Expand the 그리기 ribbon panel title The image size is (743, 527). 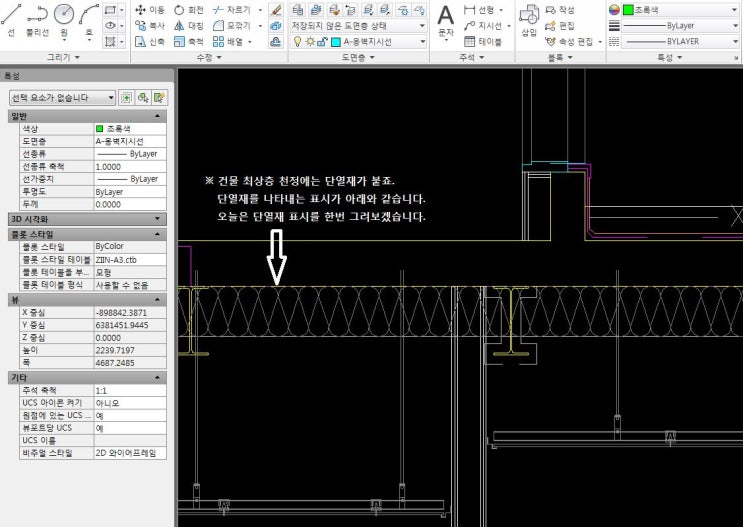(63, 57)
